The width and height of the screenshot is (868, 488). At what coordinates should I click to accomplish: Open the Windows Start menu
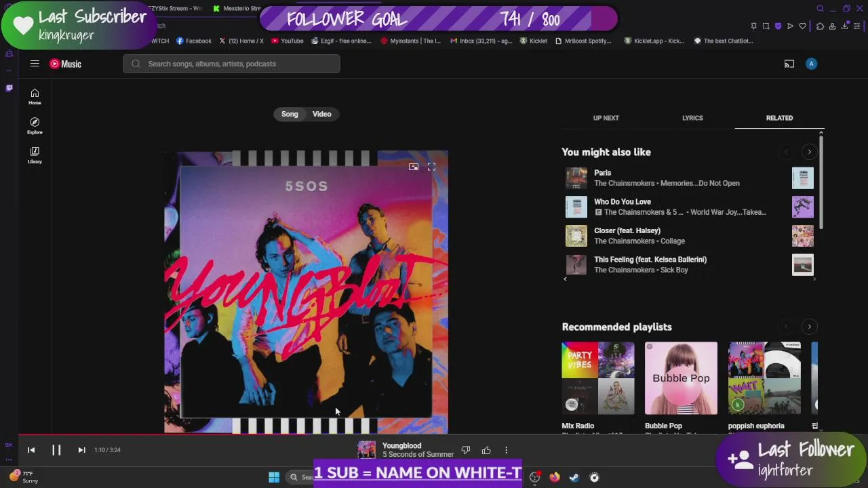click(274, 477)
